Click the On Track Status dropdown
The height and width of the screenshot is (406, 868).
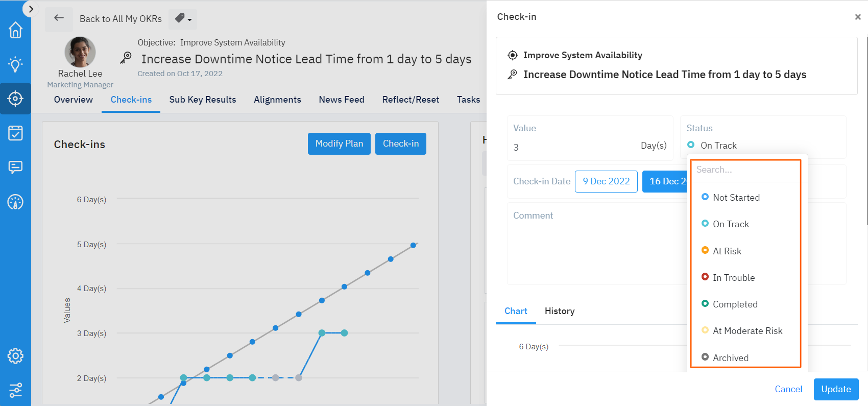point(718,146)
